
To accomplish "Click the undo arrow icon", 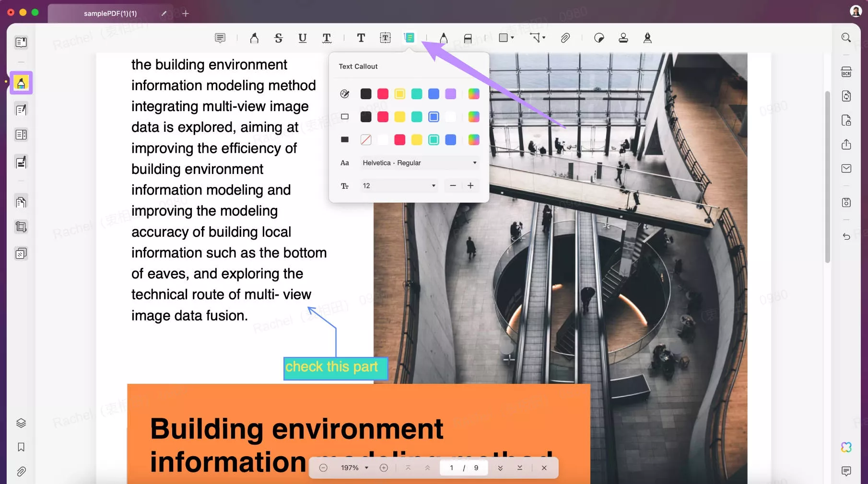I will [846, 236].
